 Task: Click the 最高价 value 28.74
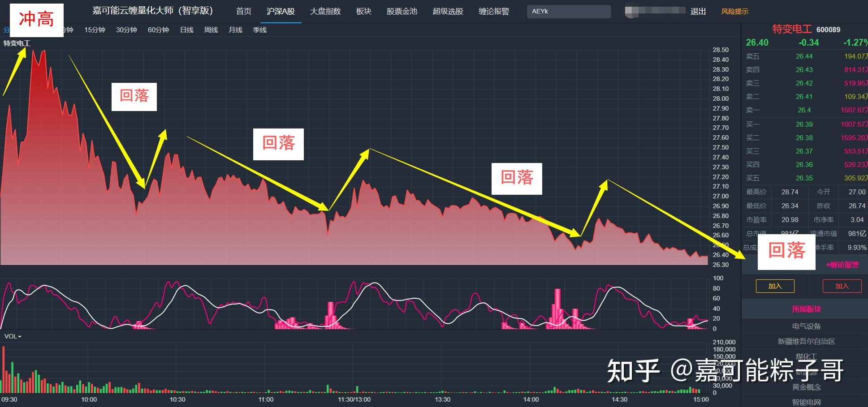790,192
